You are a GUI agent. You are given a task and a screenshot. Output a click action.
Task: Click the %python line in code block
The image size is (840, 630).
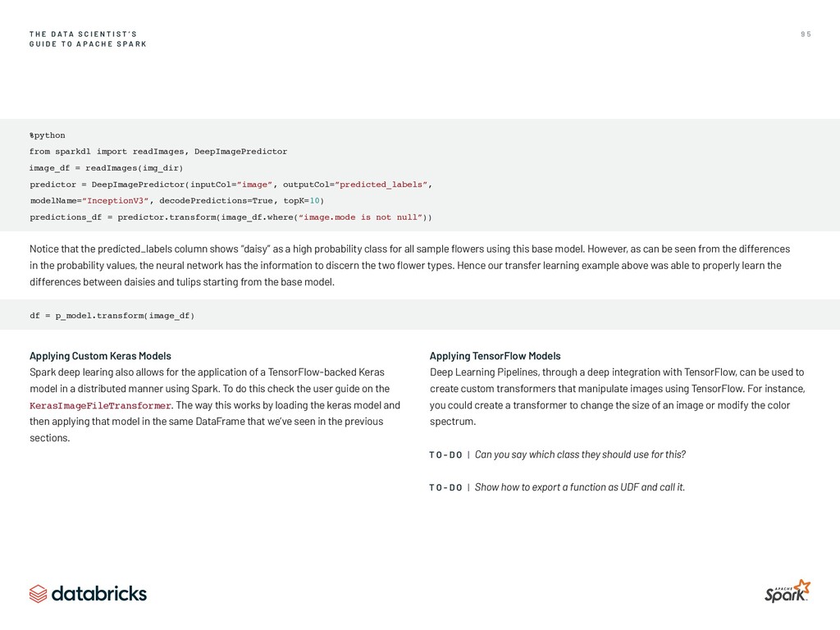pos(47,135)
